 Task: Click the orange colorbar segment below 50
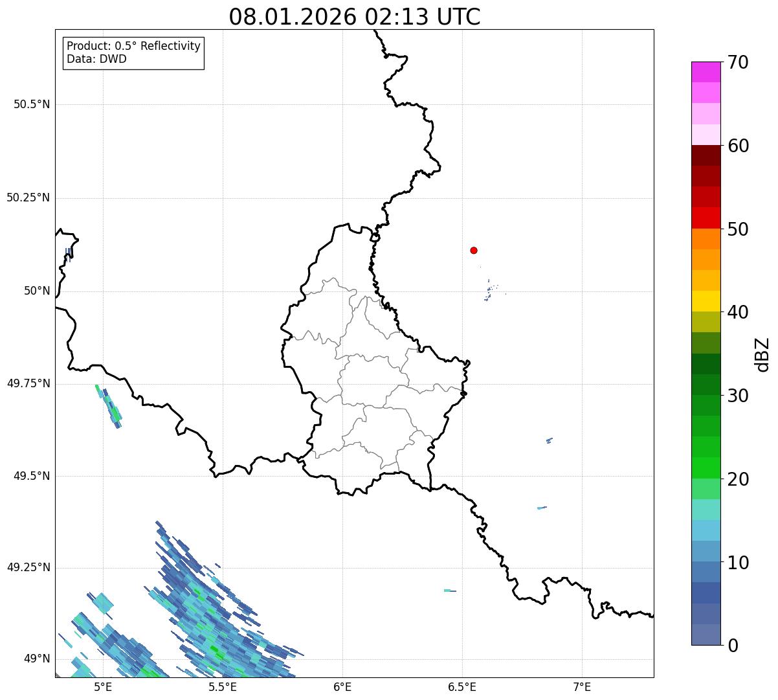(706, 238)
